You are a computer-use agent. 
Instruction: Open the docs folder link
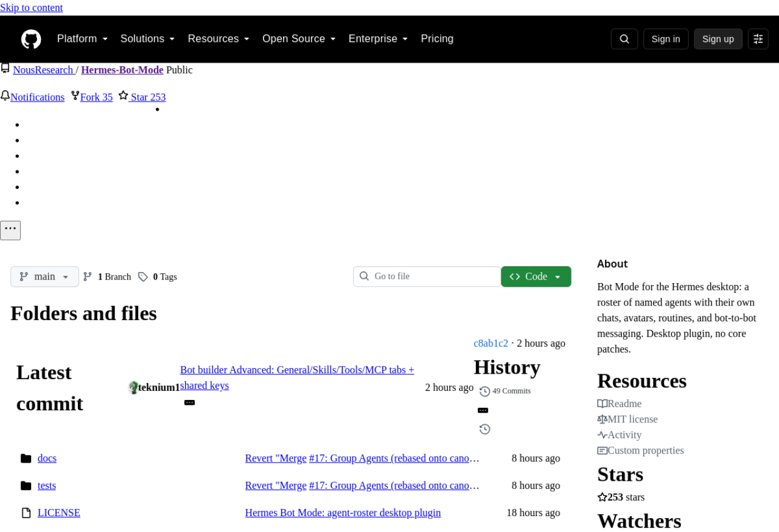click(47, 458)
